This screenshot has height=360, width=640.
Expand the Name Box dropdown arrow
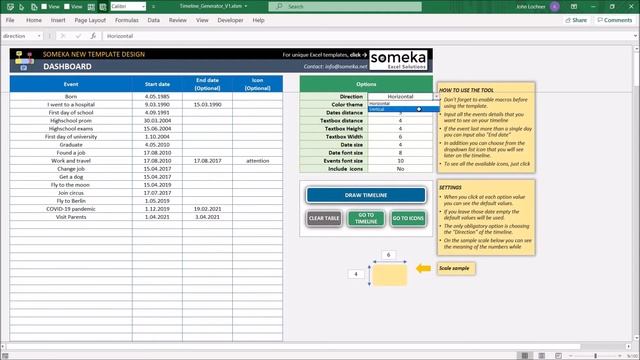[x=39, y=36]
